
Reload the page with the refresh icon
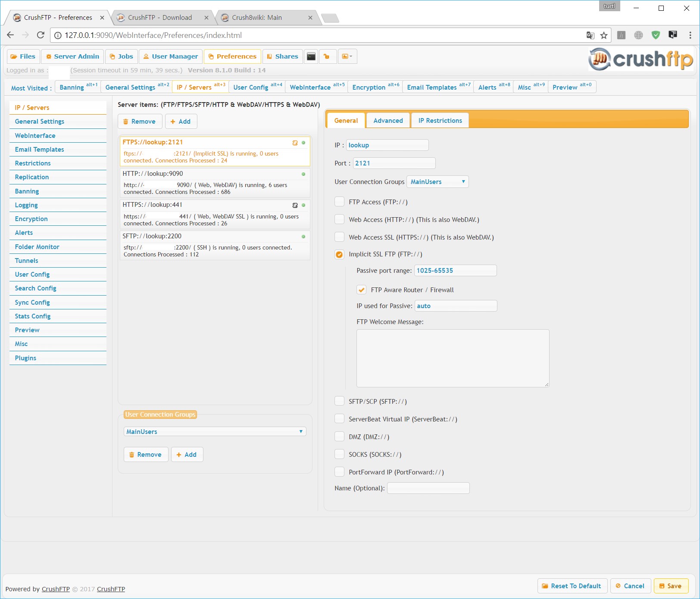coord(41,35)
